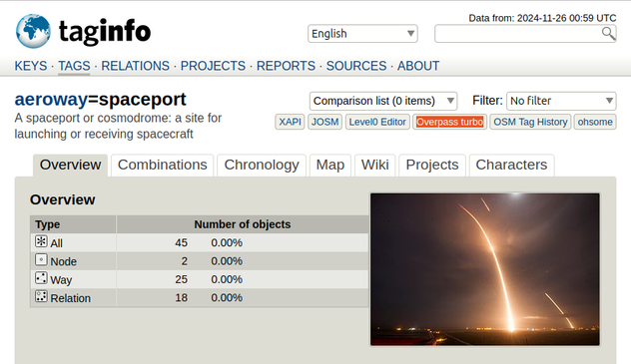The width and height of the screenshot is (631, 364).
Task: Click the JOSM button
Action: [324, 122]
